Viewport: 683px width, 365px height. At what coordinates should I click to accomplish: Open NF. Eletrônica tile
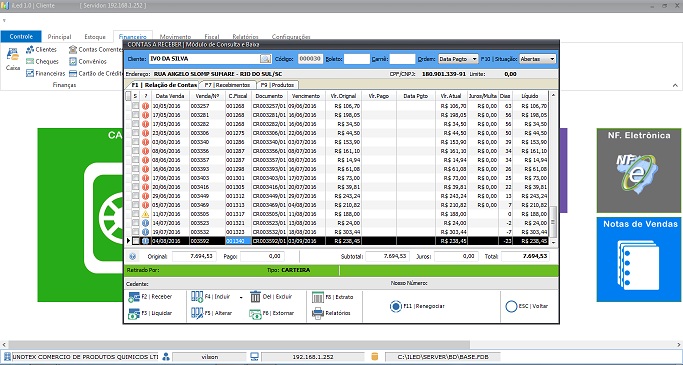tap(639, 170)
